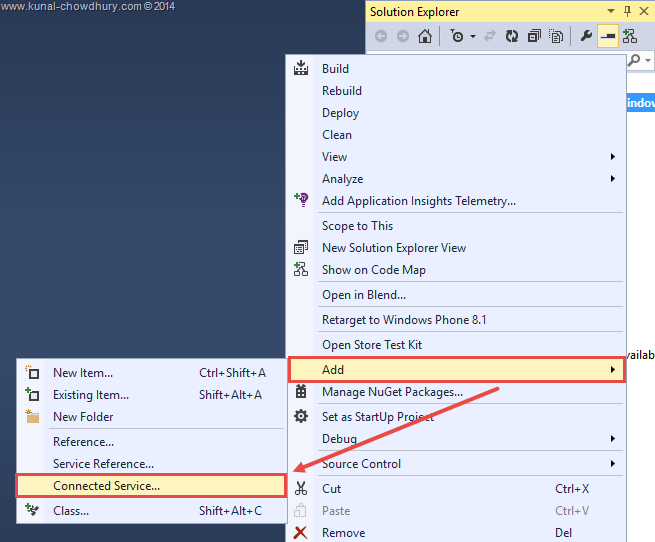
Task: Expand the Analyze submenu
Action: 457,179
